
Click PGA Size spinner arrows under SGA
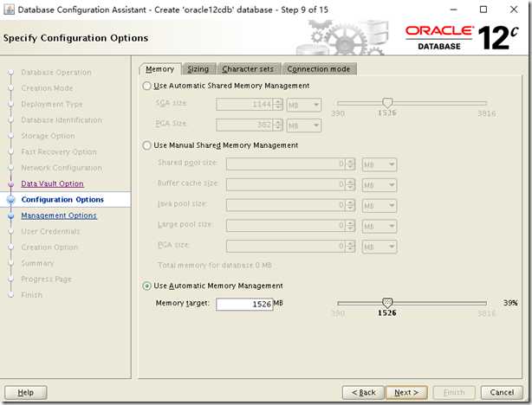[278, 125]
